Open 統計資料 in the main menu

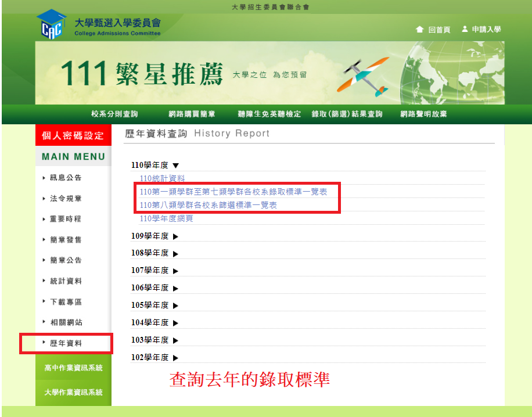point(66,281)
